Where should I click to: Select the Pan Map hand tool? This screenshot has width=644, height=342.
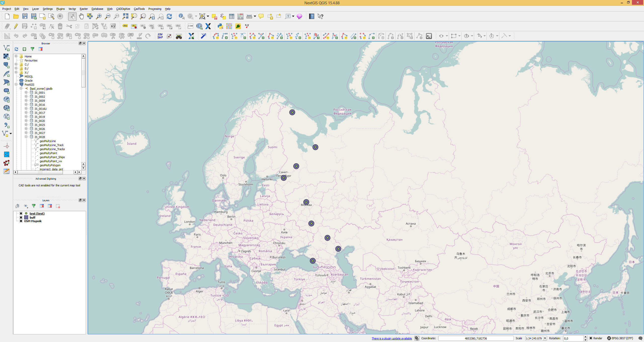point(81,16)
